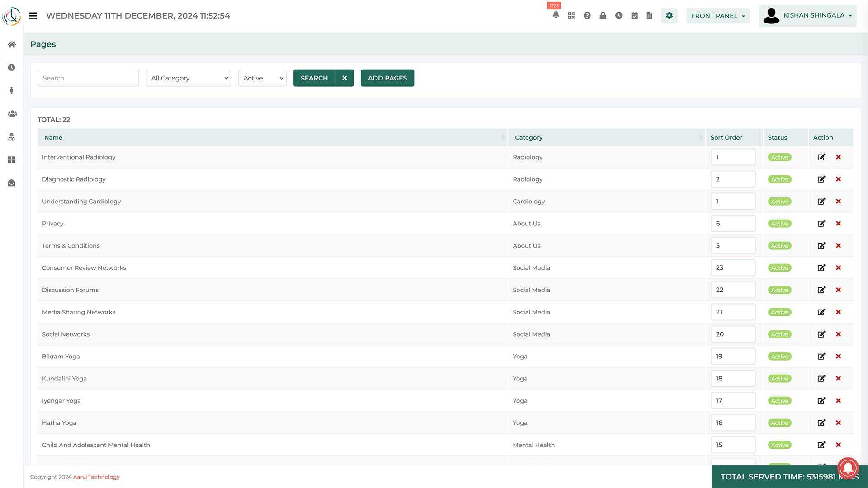The height and width of the screenshot is (488, 868).
Task: Toggle Active status of Interventional Radiology
Action: point(779,157)
